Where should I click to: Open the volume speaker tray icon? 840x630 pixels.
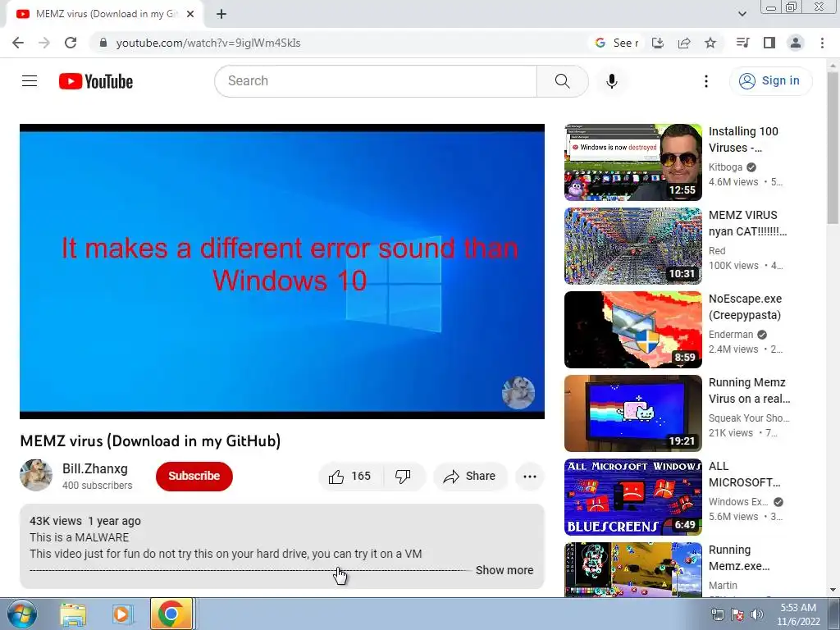757,614
